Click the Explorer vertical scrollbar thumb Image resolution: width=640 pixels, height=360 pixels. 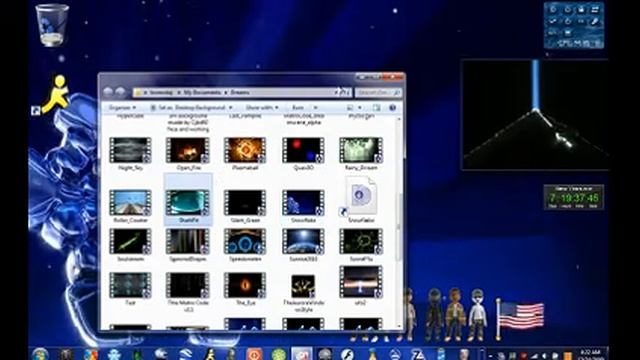pyautogui.click(x=399, y=227)
